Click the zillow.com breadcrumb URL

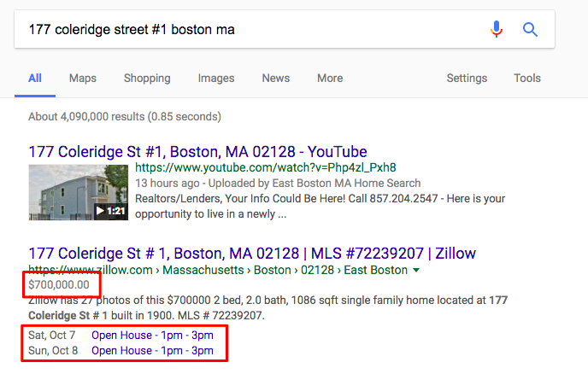(218, 270)
